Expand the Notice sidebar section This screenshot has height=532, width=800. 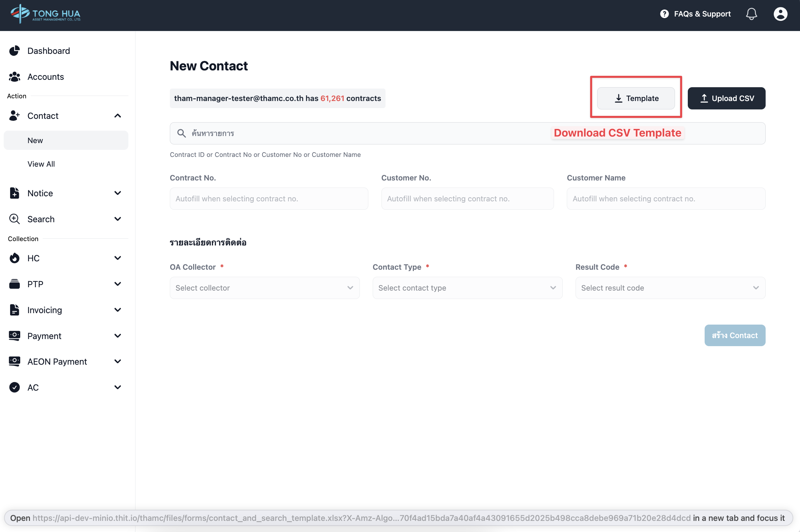(118, 193)
